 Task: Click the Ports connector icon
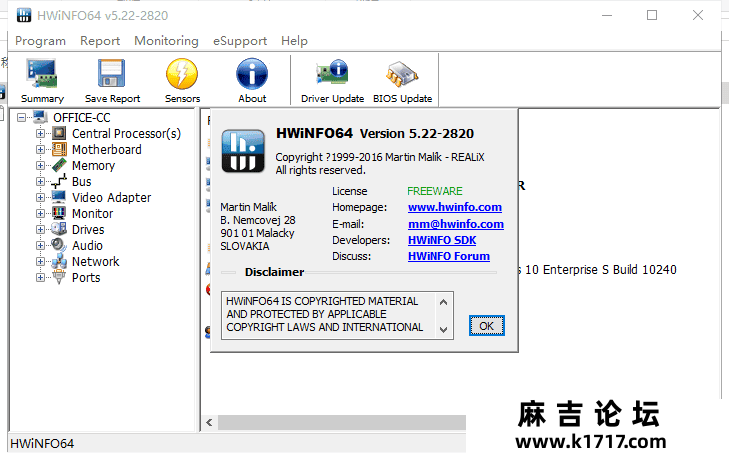coord(59,277)
